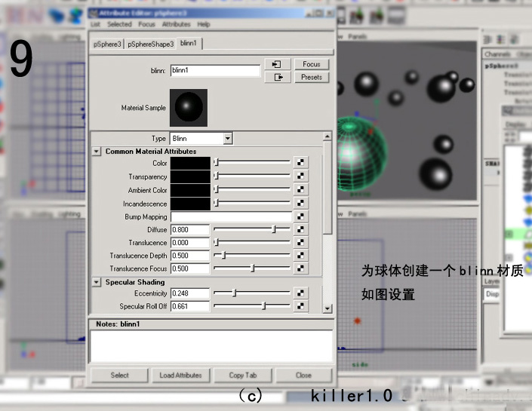This screenshot has width=532, height=411.
Task: Click the Load Attributes button
Action: 180,376
